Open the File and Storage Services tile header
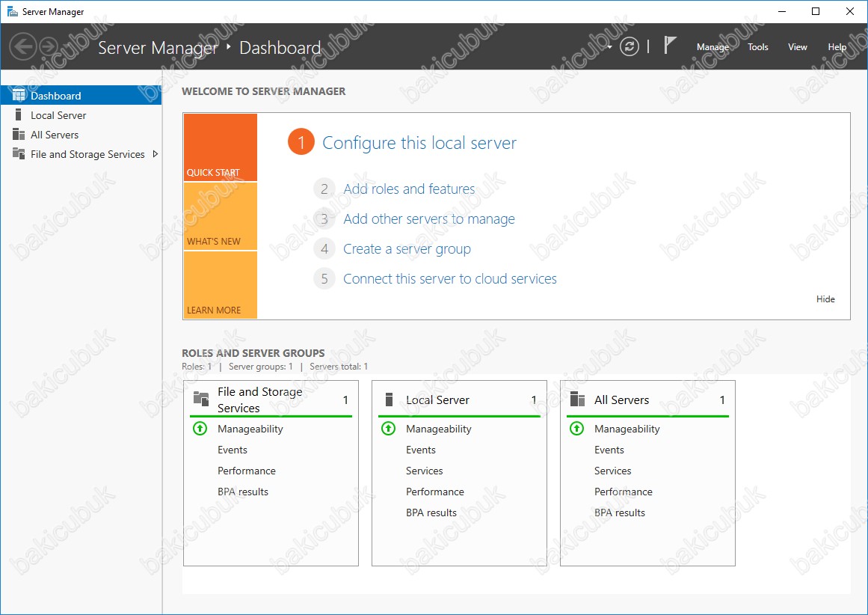This screenshot has width=868, height=615. pos(271,400)
